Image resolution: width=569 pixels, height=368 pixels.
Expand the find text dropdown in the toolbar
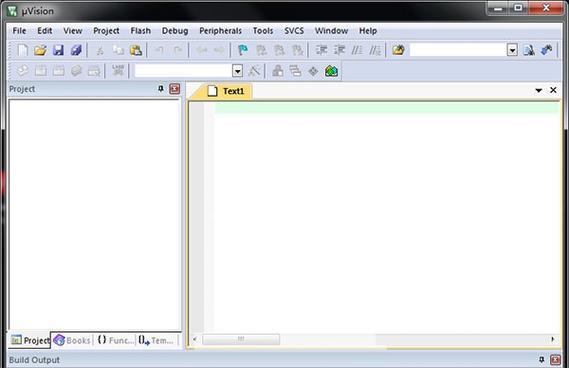(x=512, y=50)
